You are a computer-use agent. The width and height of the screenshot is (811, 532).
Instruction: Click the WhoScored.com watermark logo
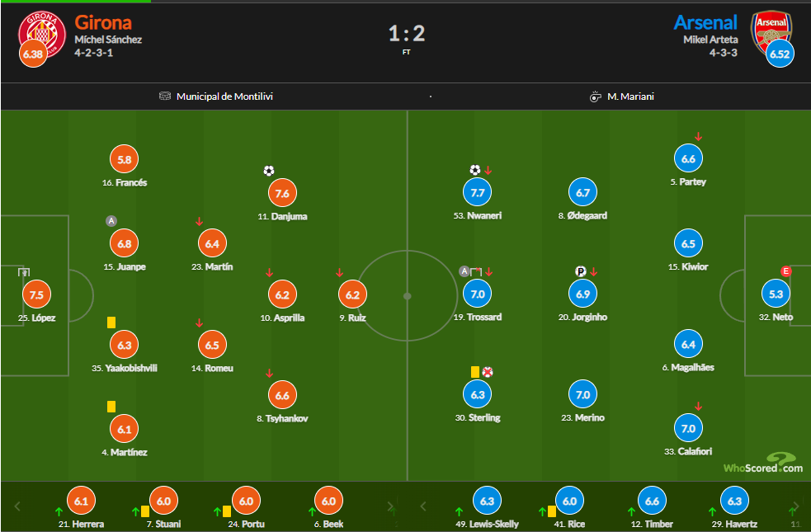(763, 464)
